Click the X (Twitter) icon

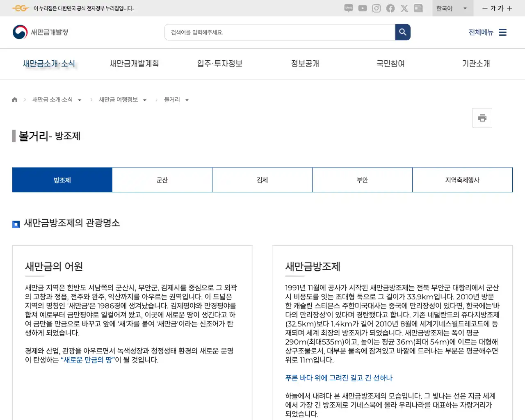coord(404,8)
